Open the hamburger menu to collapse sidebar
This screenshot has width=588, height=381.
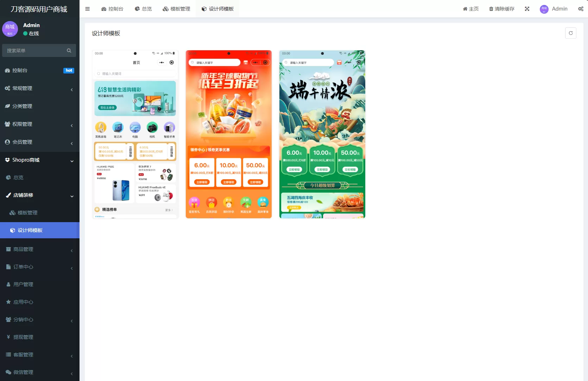pos(87,9)
